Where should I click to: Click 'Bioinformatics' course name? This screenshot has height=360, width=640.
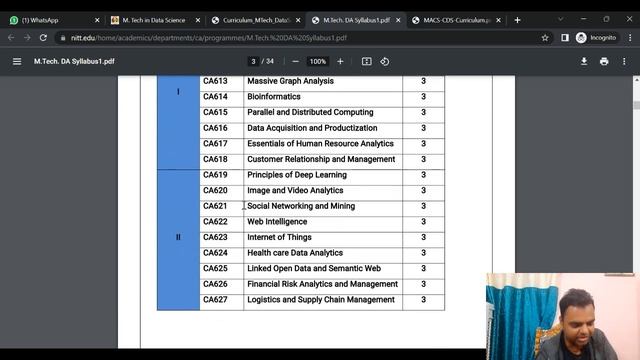[273, 96]
